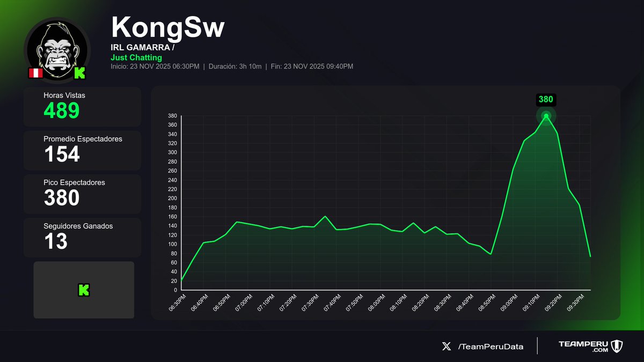This screenshot has width=644, height=362.
Task: Click the large Kick logo card
Action: pos(83,290)
